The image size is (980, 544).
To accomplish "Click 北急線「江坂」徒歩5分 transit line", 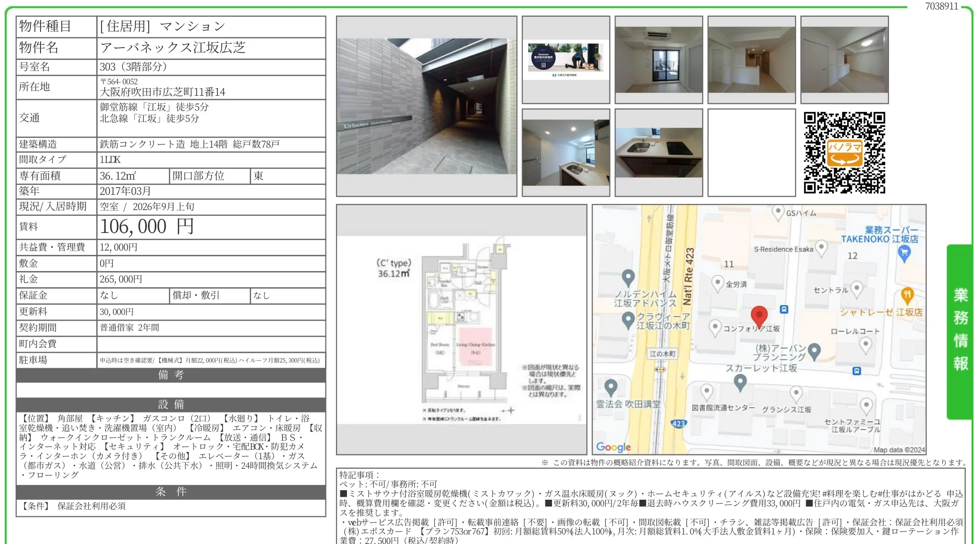I will (149, 118).
